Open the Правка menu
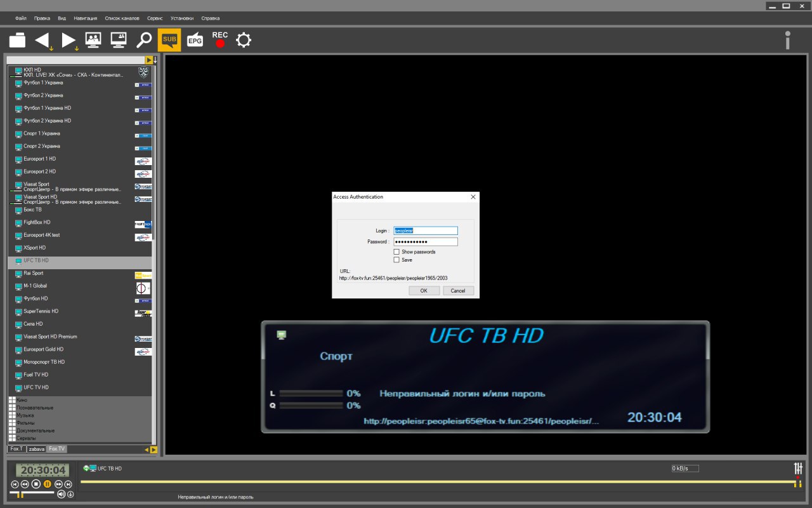Screen dimensions: 812x508 click(42, 18)
